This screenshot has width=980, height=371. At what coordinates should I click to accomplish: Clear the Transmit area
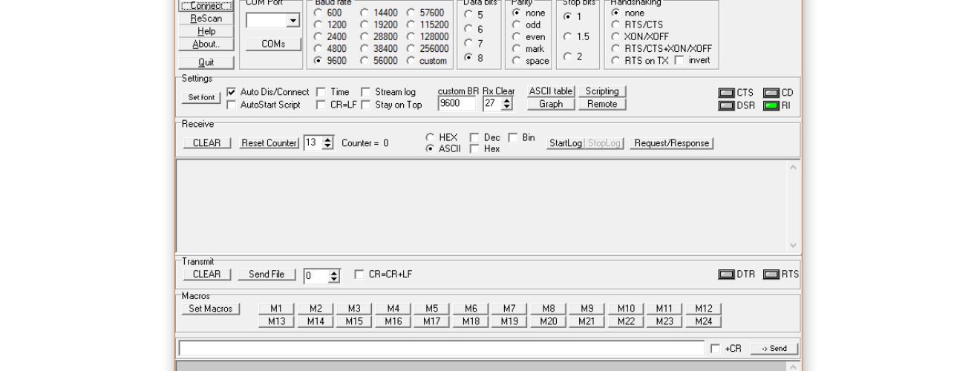206,275
